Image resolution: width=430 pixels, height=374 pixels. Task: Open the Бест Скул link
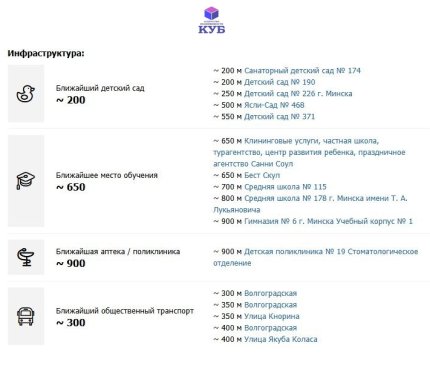[262, 175]
